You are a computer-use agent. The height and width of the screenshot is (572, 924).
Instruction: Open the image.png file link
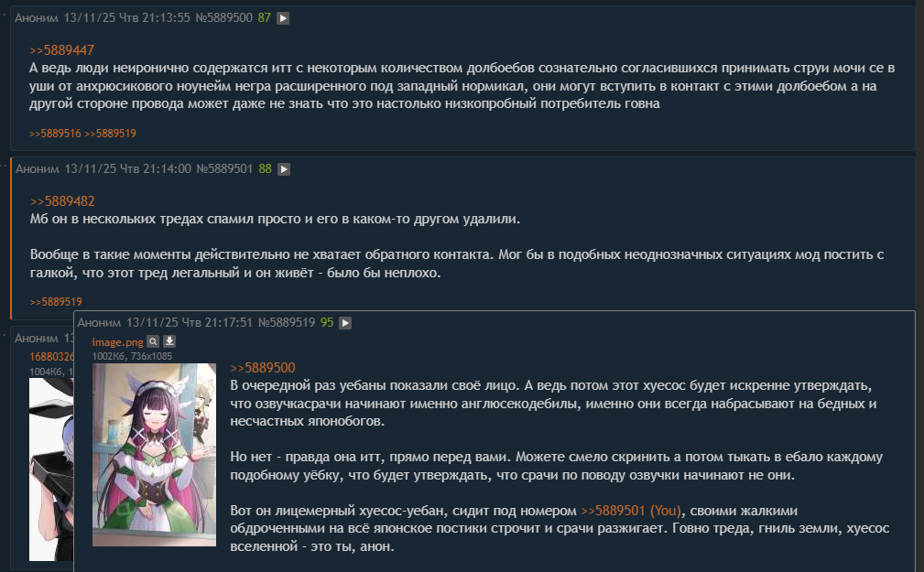(118, 341)
